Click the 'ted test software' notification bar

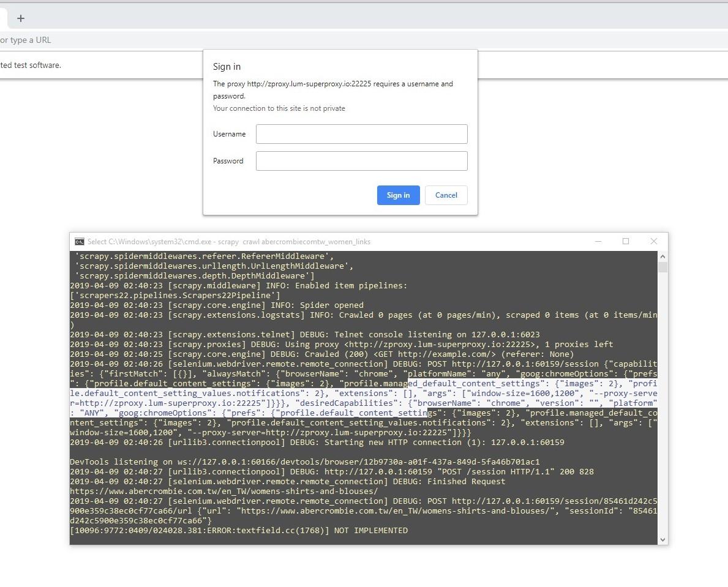click(31, 65)
